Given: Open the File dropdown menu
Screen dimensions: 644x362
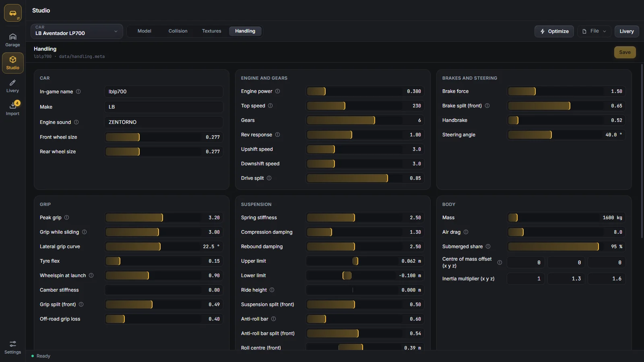Looking at the screenshot, I should [x=594, y=31].
